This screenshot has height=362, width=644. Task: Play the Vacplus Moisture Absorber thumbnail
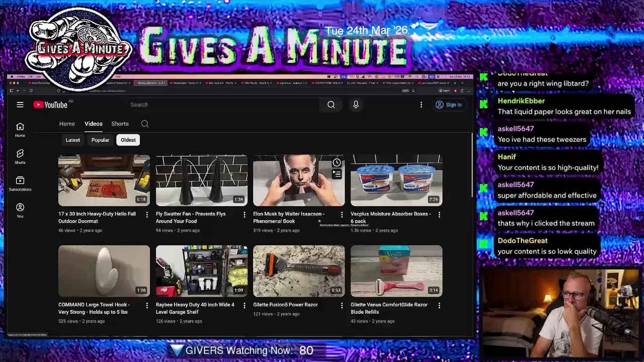(396, 180)
